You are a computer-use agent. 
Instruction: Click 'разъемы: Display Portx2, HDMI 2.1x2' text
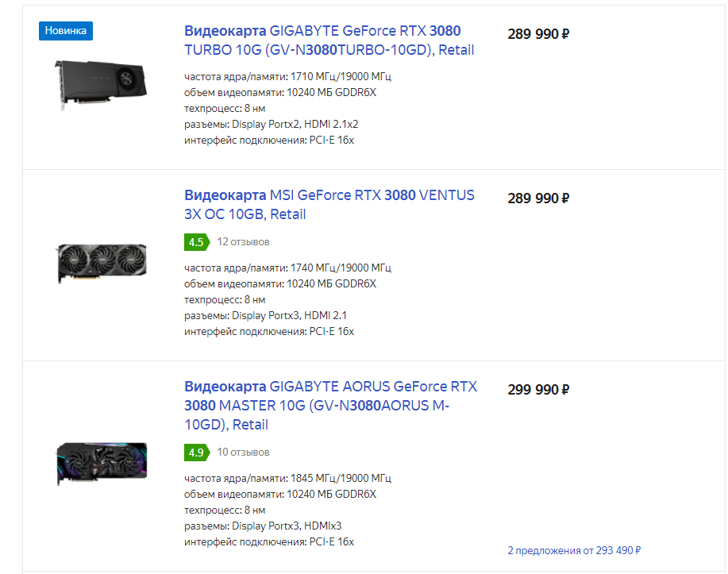(x=272, y=125)
